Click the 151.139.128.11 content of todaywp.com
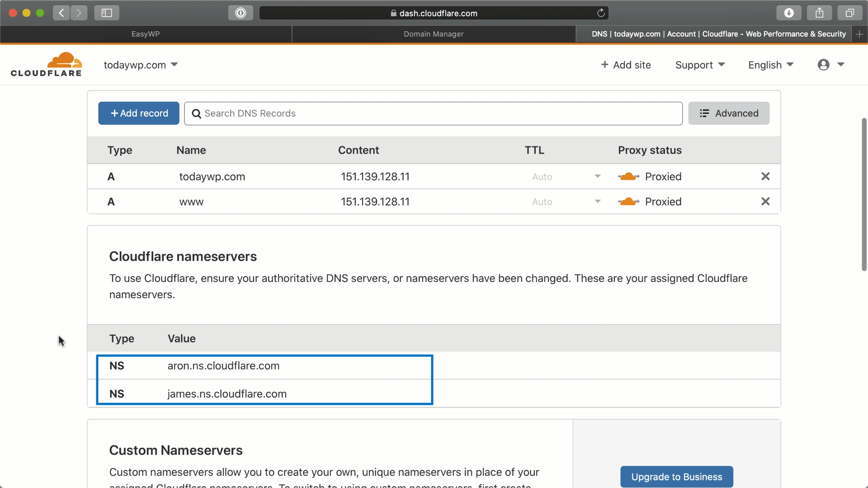The width and height of the screenshot is (868, 488). [375, 176]
